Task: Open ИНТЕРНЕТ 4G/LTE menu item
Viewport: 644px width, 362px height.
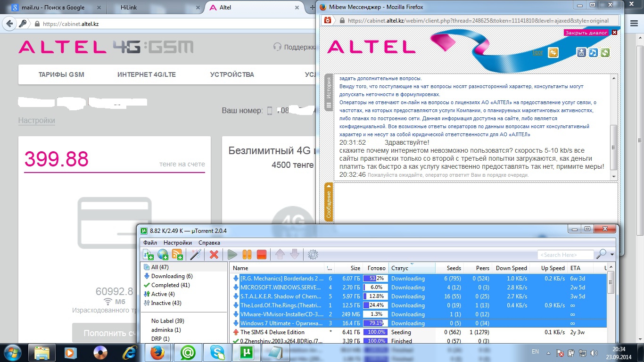Action: [x=147, y=74]
